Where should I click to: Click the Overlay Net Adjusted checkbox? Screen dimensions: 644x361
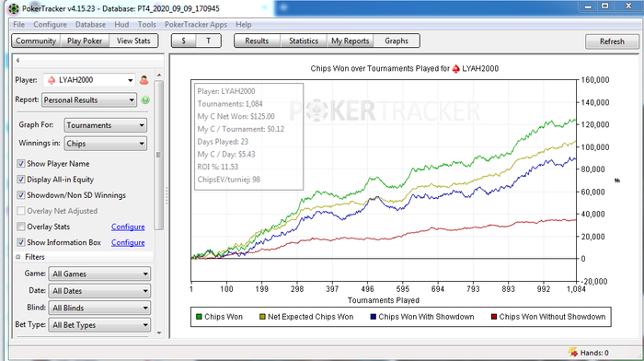coord(21,211)
